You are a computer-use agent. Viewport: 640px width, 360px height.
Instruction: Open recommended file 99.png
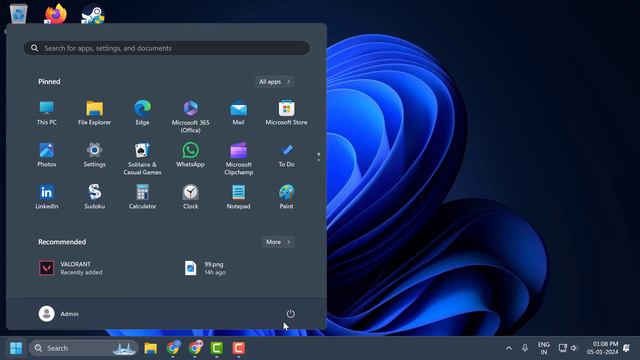205,268
